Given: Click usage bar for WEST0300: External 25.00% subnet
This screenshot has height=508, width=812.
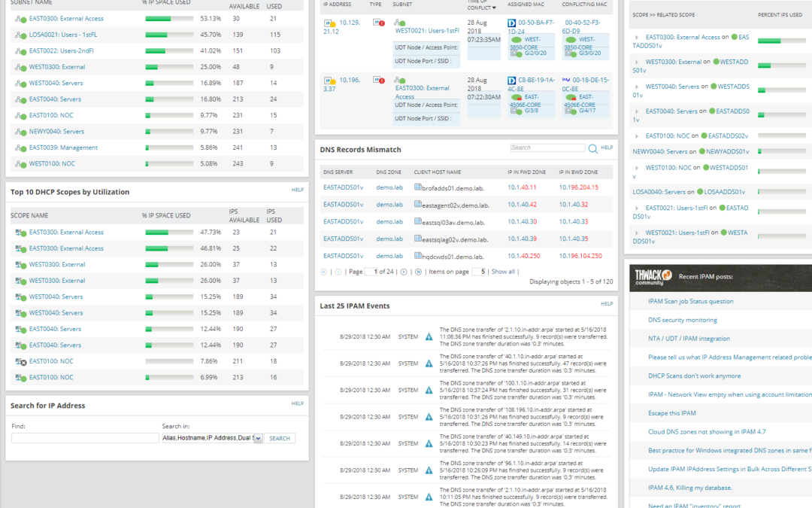Looking at the screenshot, I should (169, 68).
